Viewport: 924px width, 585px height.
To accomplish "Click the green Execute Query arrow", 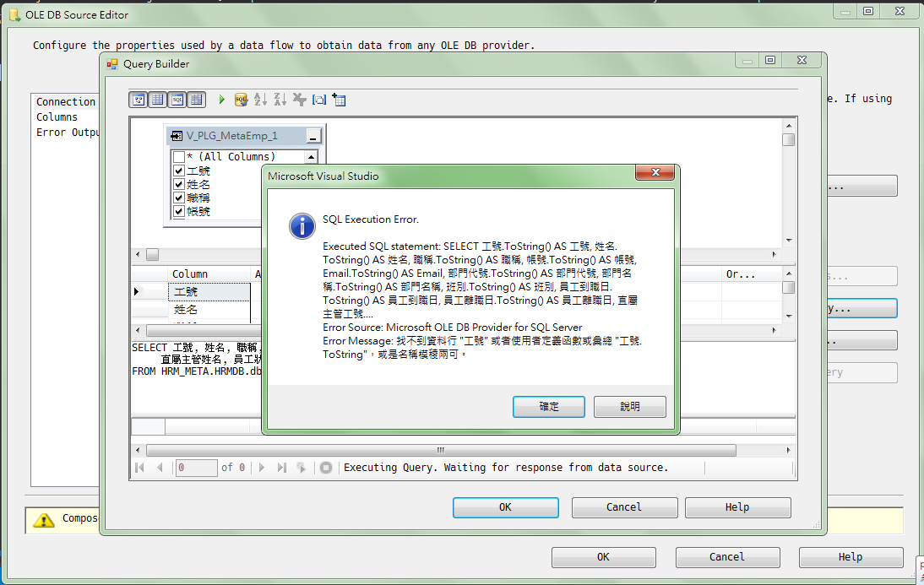I will coord(221,100).
